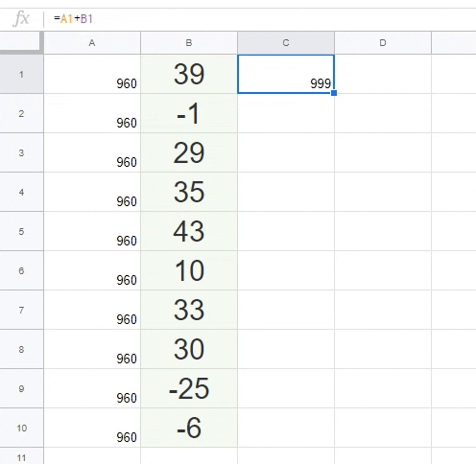Select row 1 header

21,74
